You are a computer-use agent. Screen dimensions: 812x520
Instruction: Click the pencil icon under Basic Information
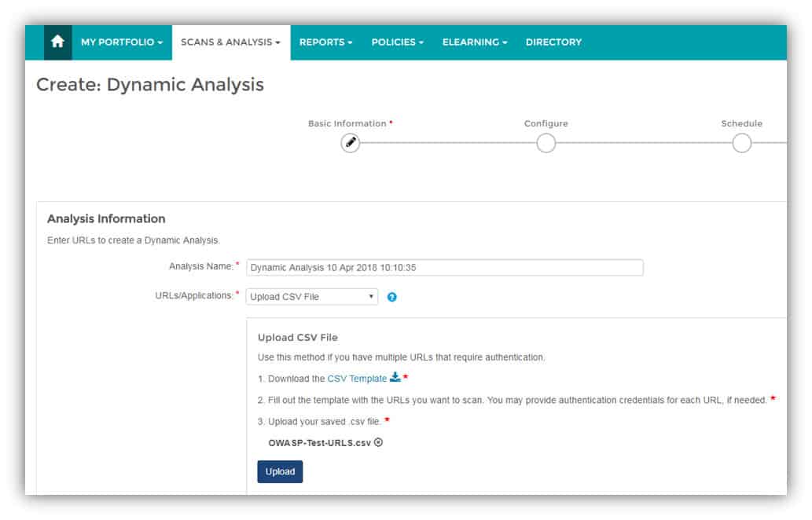tap(351, 143)
